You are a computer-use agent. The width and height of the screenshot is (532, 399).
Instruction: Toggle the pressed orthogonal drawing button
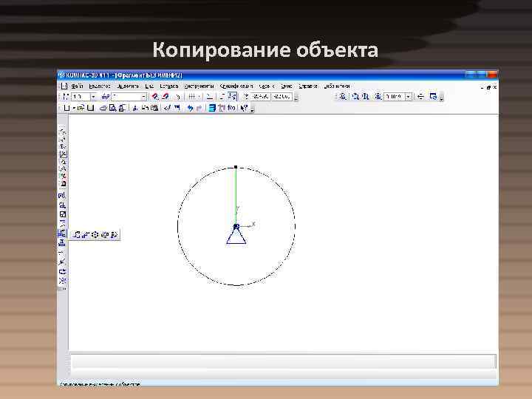(233, 97)
